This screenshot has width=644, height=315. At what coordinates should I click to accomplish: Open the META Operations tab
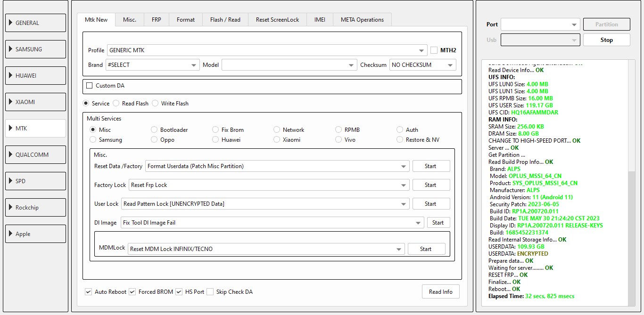pos(362,20)
